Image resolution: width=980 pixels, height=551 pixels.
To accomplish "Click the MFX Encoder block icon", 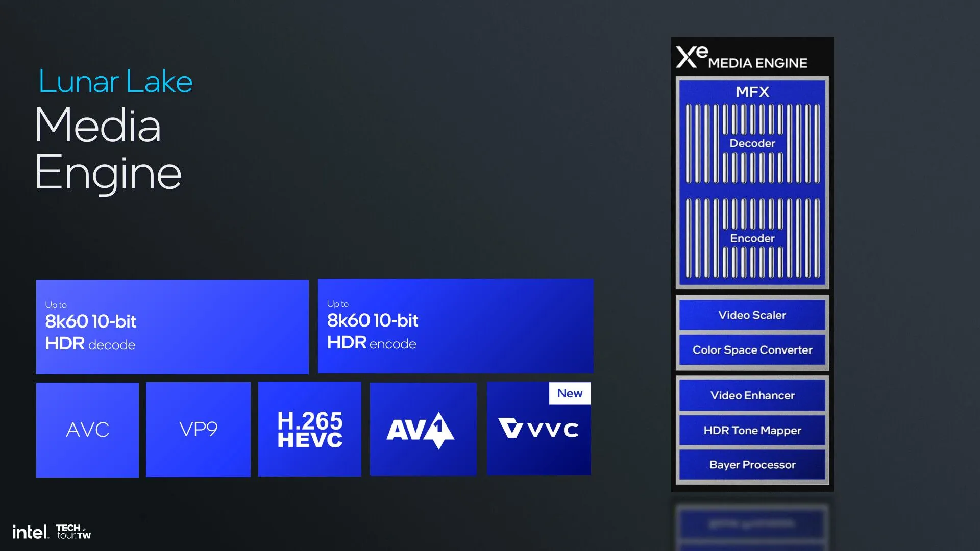I will point(752,239).
